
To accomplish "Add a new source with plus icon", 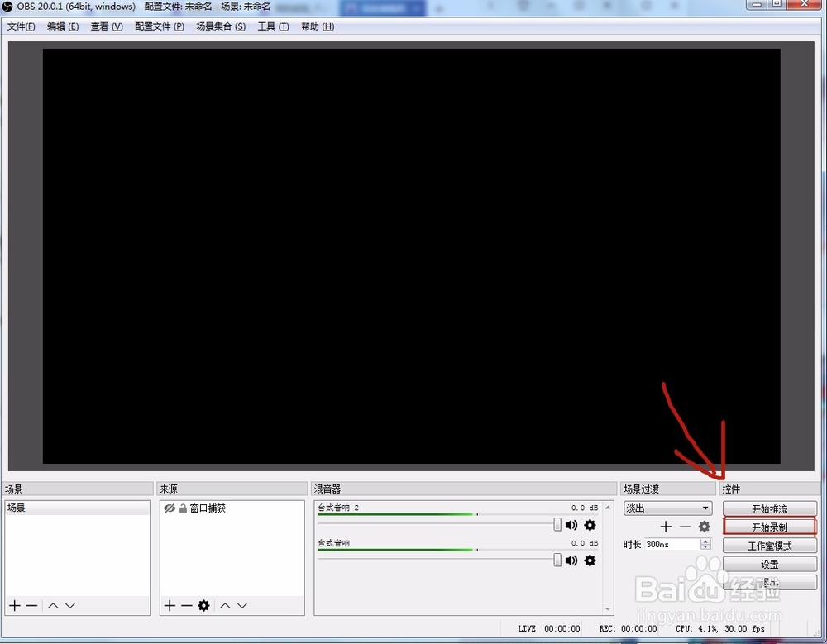I will (x=170, y=605).
